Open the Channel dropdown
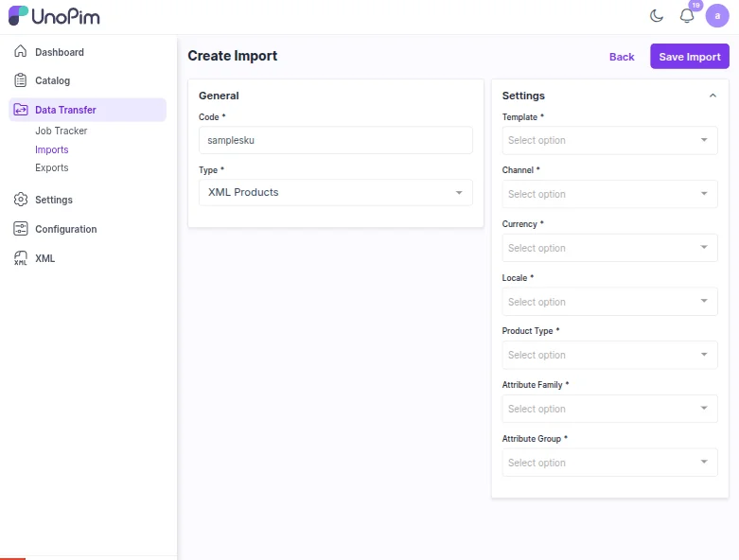The image size is (739, 560). [609, 194]
